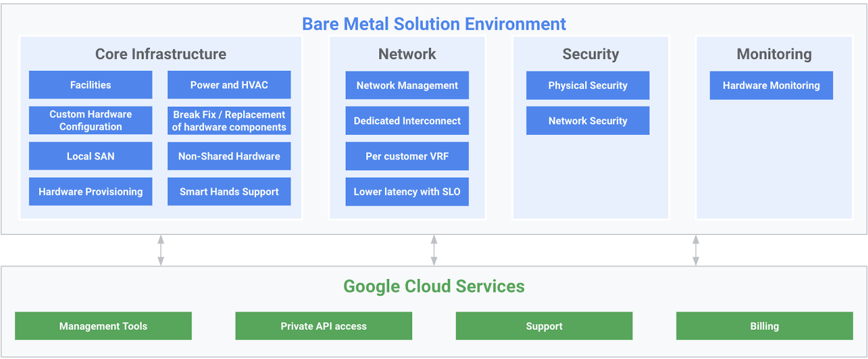Select the Non-Shared Hardware block
The height and width of the screenshot is (359, 868).
229,156
